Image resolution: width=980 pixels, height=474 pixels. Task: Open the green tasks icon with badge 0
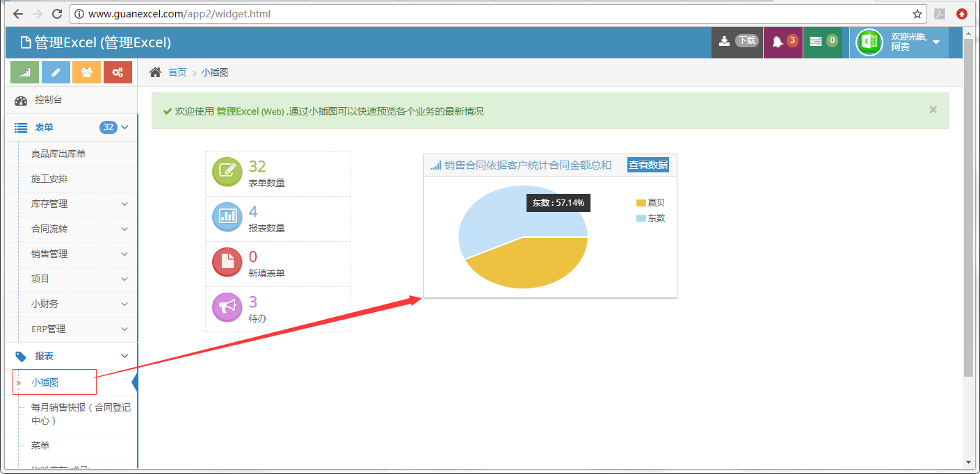[x=823, y=42]
